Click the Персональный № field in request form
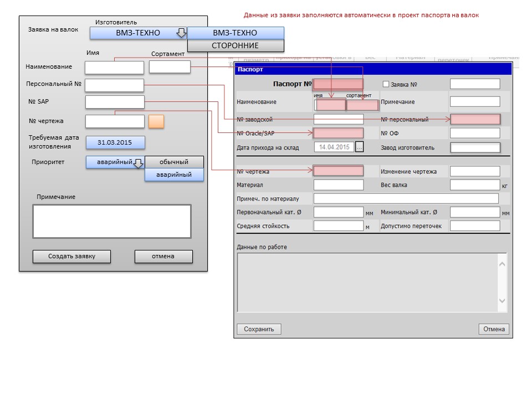532x399 pixels. click(114, 85)
